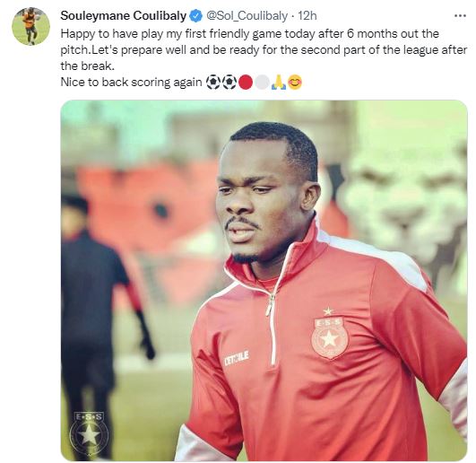Open the attached tweet photo

(x=264, y=281)
